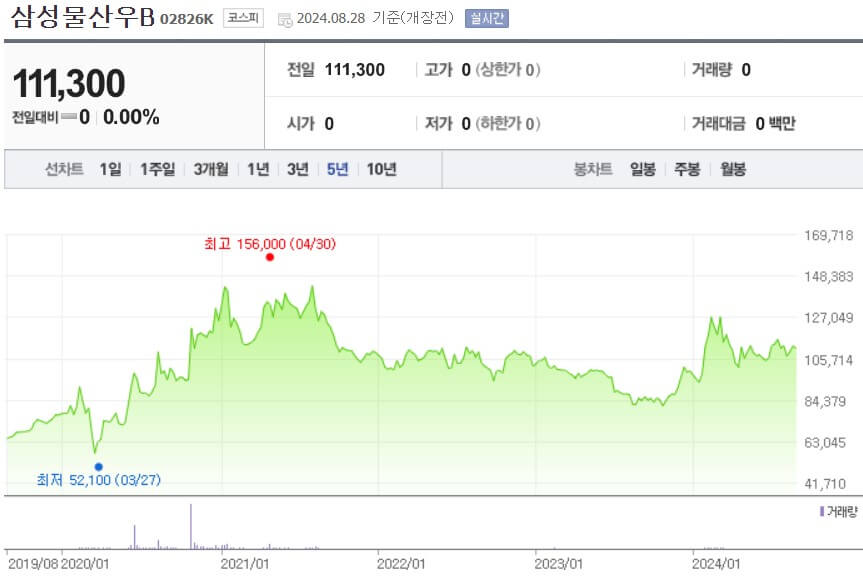Click the blue 최저 price marker dot

point(99,467)
